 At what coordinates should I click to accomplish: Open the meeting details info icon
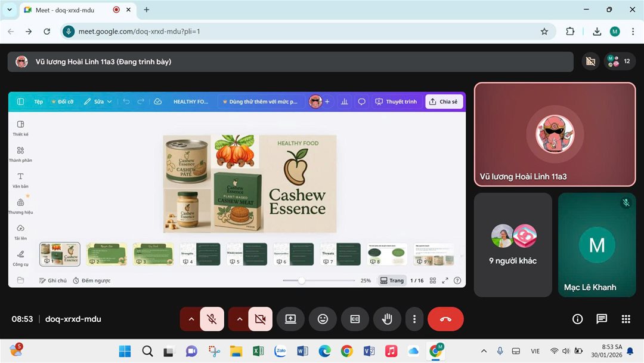(577, 319)
